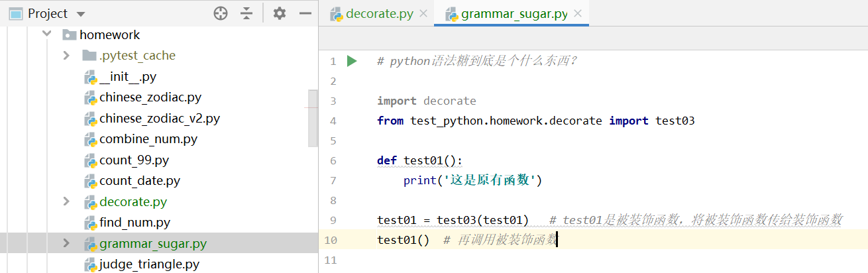The image size is (868, 273).
Task: Click Python file icon of find_num.py
Action: (90, 223)
